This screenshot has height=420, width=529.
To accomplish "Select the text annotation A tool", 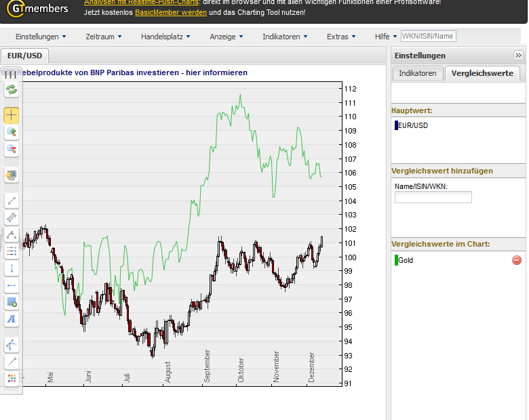I will tap(11, 319).
